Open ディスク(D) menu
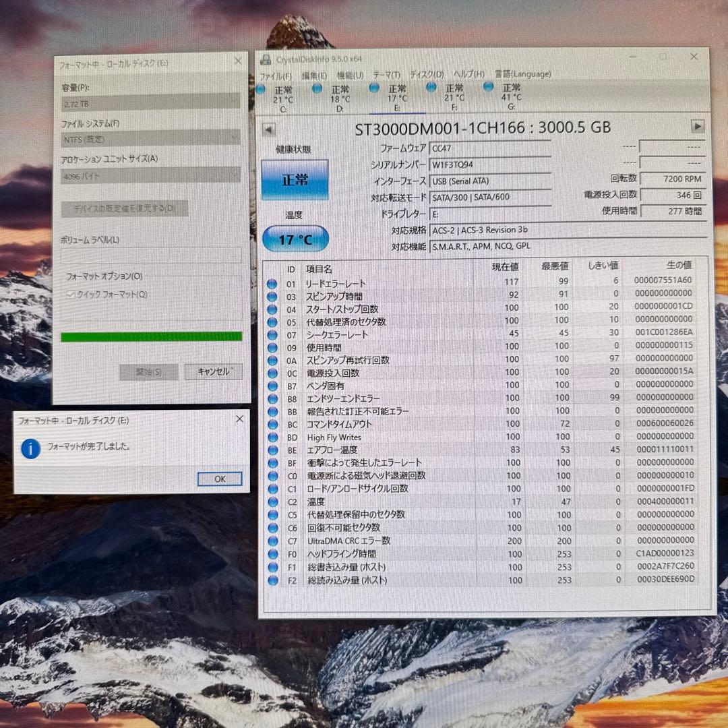 (427, 74)
